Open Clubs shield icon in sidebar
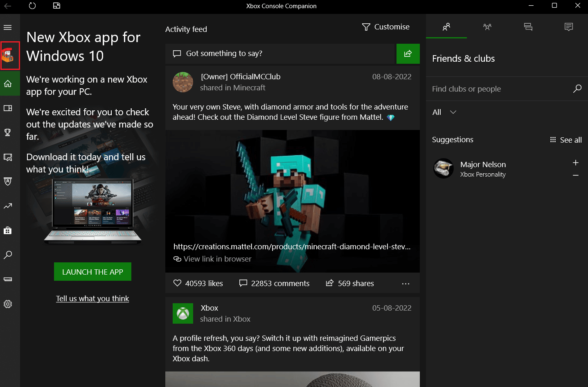Image resolution: width=588 pixels, height=387 pixels. (x=8, y=181)
